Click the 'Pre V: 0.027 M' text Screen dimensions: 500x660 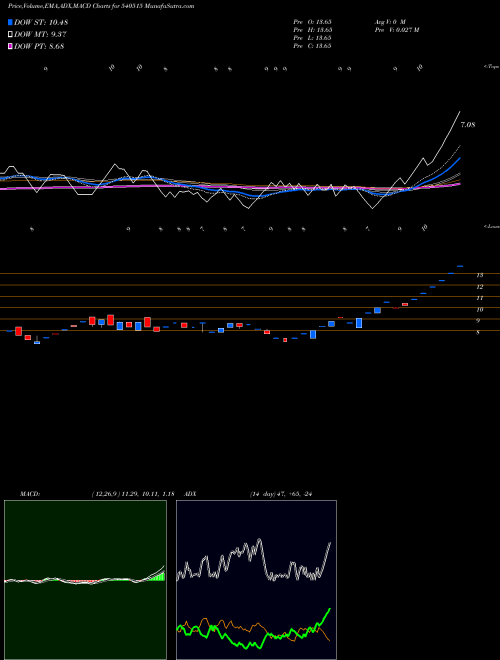tap(396, 30)
